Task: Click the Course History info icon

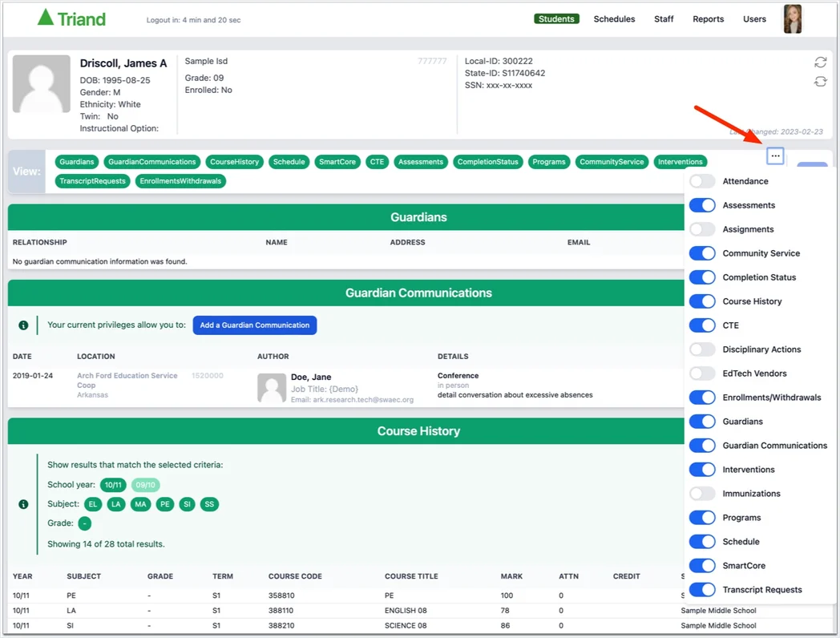Action: [23, 504]
